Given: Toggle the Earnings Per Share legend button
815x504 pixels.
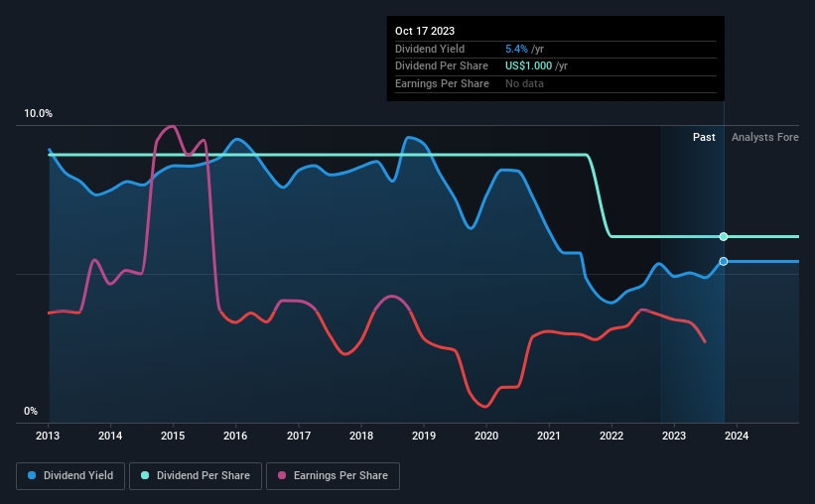Looking at the screenshot, I should tap(333, 476).
